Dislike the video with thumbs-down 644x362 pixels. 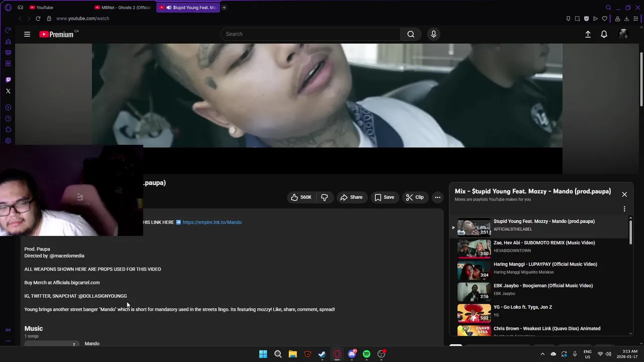tap(325, 197)
